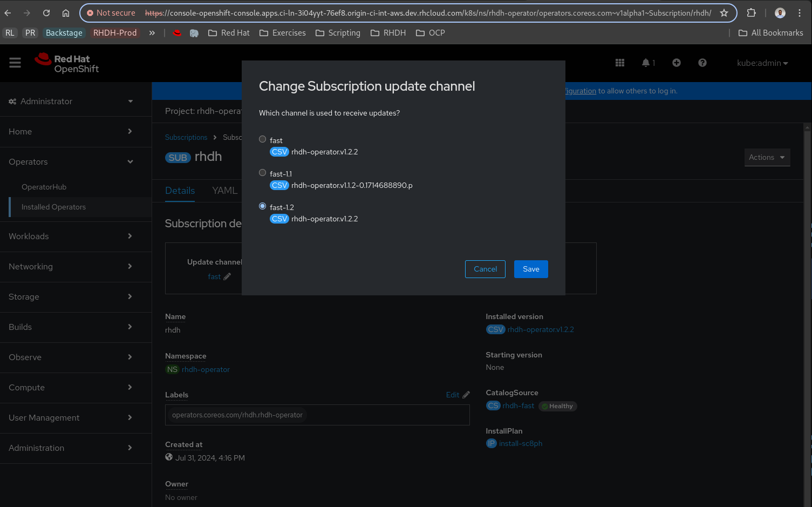Save the subscription channel change

(x=531, y=269)
